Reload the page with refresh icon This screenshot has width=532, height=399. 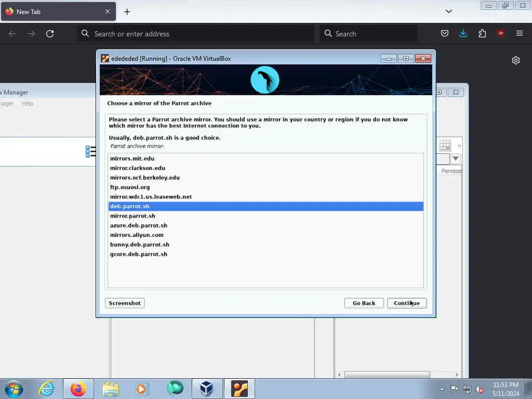tap(50, 34)
